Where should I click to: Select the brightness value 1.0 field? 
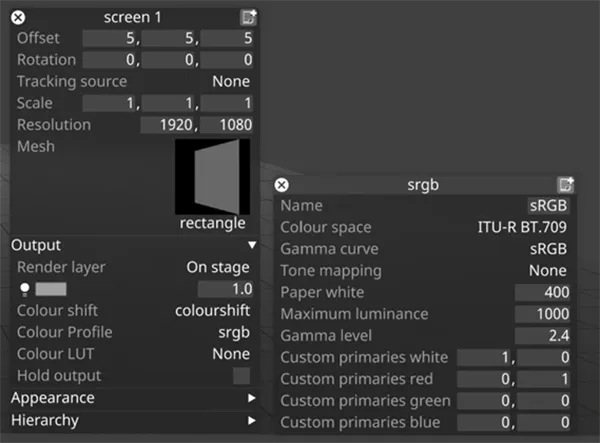coord(225,289)
